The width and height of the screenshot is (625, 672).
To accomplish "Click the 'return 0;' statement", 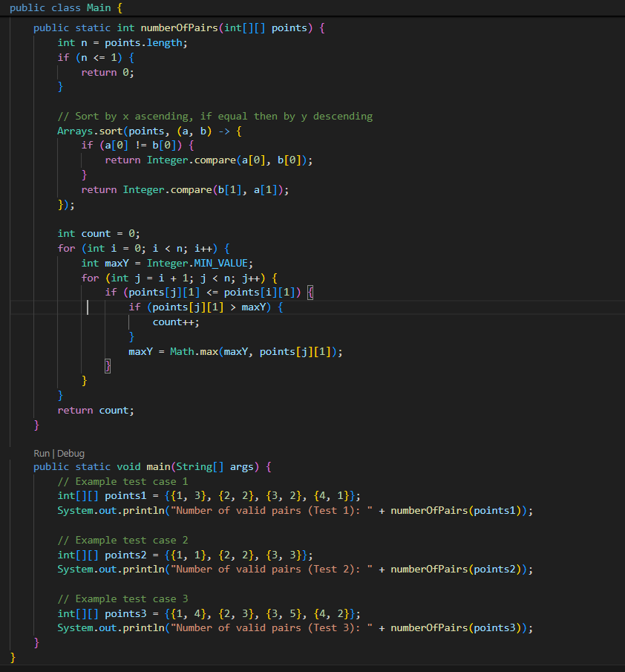I will [x=108, y=73].
